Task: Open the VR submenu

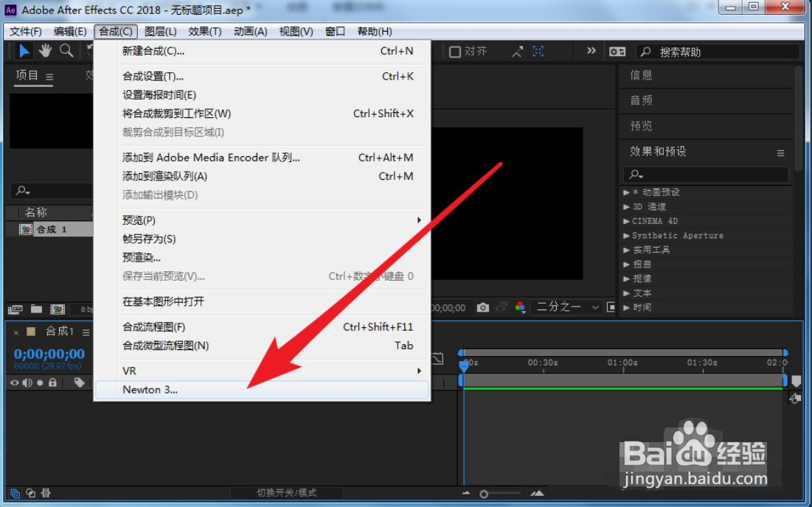Action: (x=263, y=371)
